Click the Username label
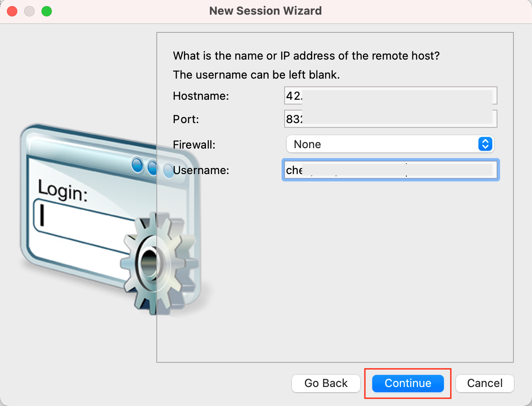Image resolution: width=532 pixels, height=406 pixels. tap(201, 170)
